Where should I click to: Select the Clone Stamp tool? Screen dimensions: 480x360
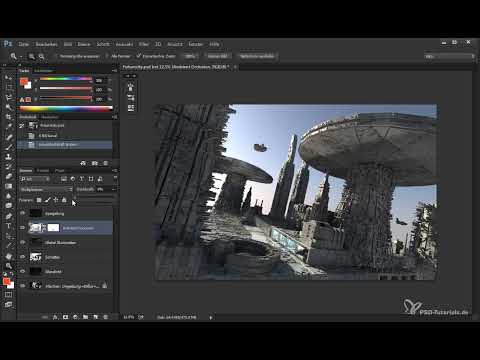pos(8,156)
